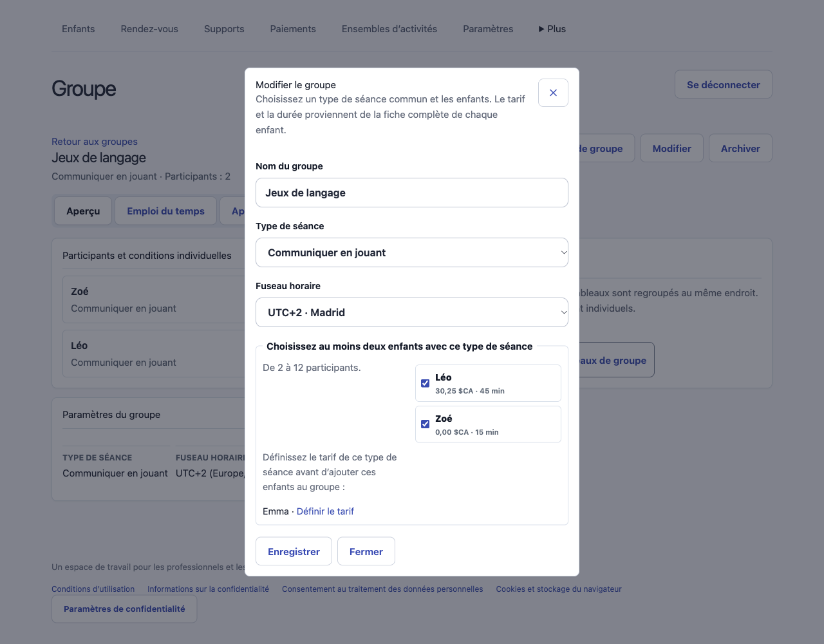The height and width of the screenshot is (644, 824).
Task: Follow the Définir le tarif link
Action: click(x=325, y=511)
